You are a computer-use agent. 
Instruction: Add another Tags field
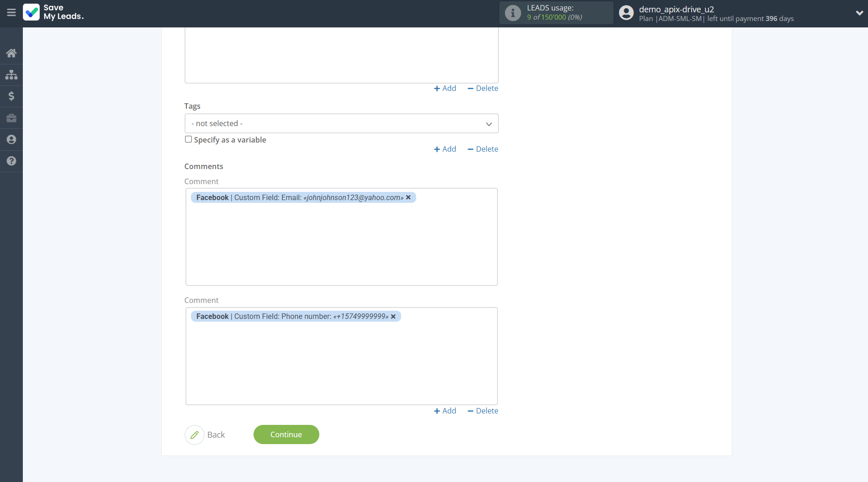[x=445, y=149]
